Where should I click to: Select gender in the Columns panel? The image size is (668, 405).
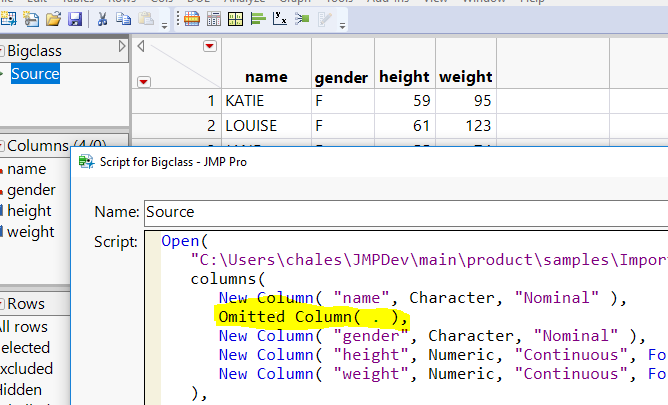tap(31, 190)
